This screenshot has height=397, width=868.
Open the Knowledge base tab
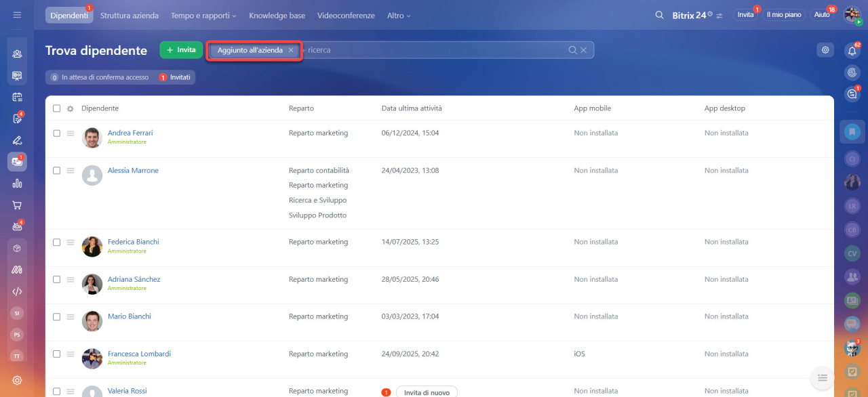coord(277,16)
